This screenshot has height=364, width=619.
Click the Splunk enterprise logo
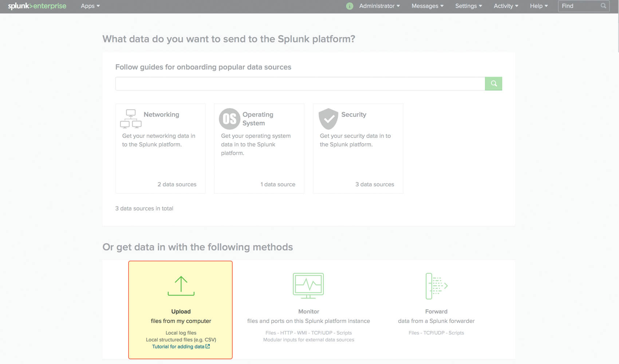(37, 6)
